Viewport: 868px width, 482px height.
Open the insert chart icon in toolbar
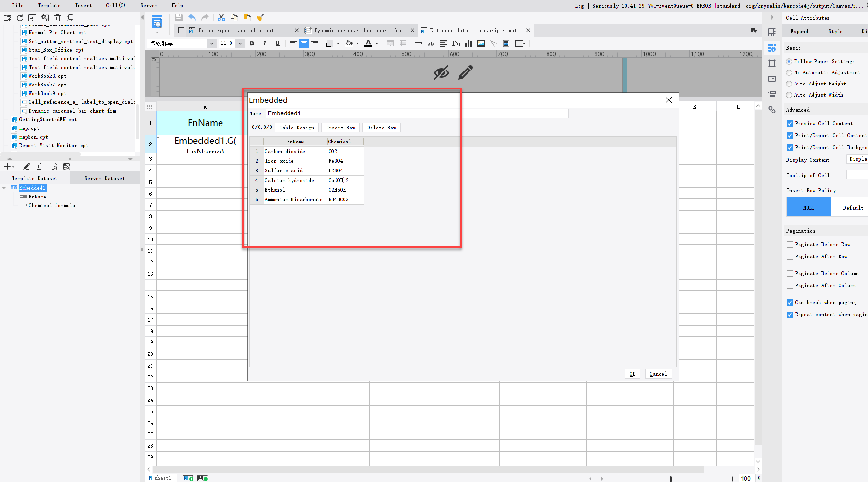[468, 43]
